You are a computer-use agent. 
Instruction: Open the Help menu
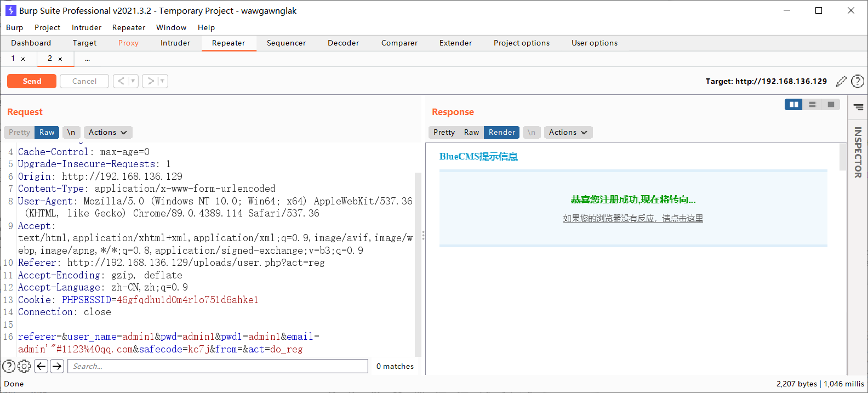coord(207,27)
